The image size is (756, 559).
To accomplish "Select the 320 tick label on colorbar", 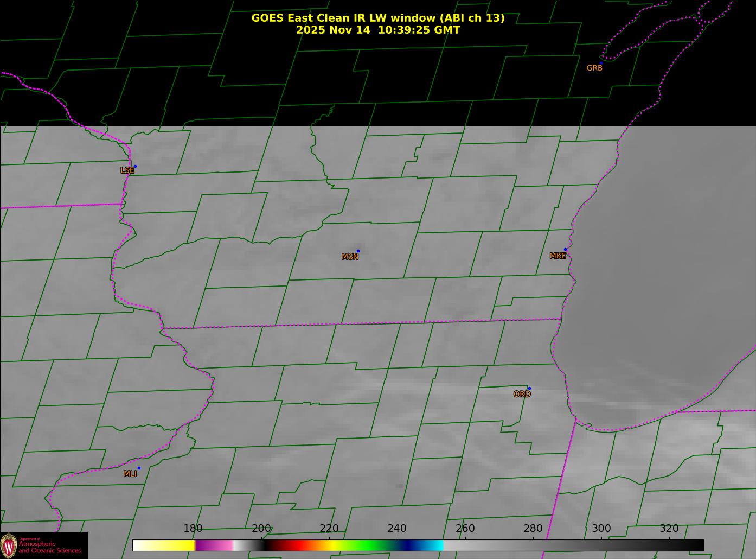I will coord(669,529).
